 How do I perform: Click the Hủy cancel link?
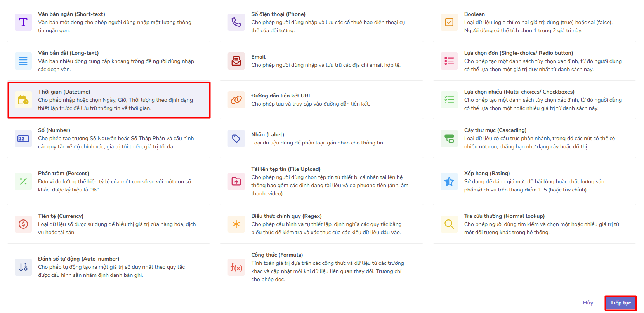(x=588, y=303)
